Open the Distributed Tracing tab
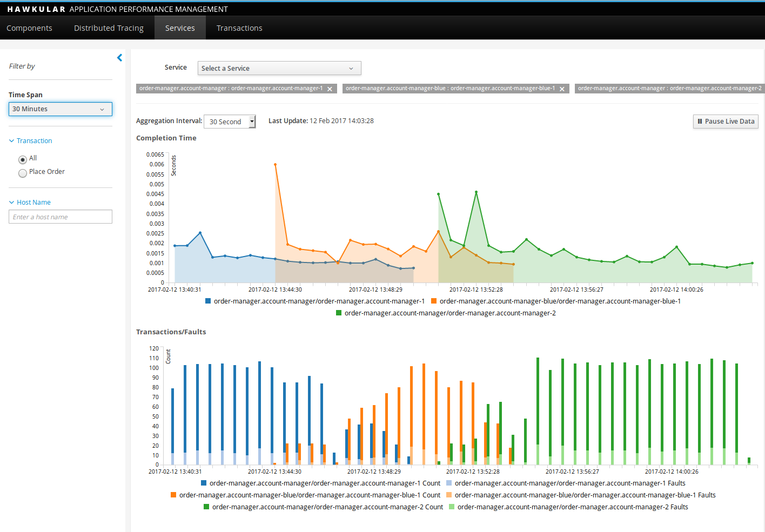 (x=109, y=28)
